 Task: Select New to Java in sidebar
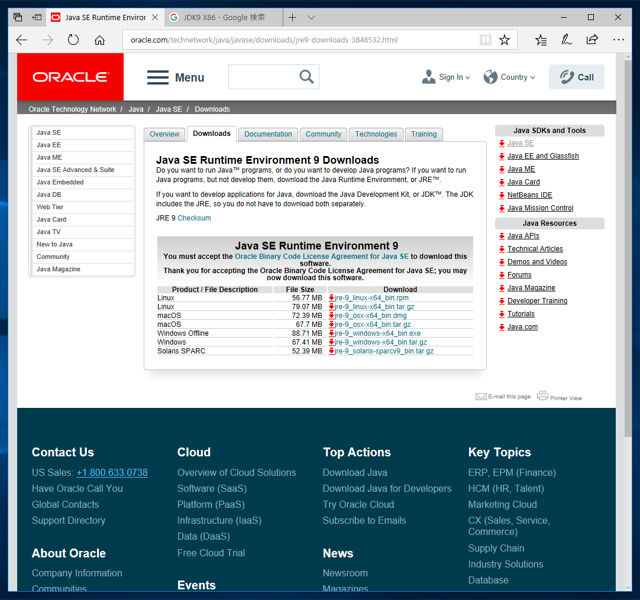[x=82, y=244]
